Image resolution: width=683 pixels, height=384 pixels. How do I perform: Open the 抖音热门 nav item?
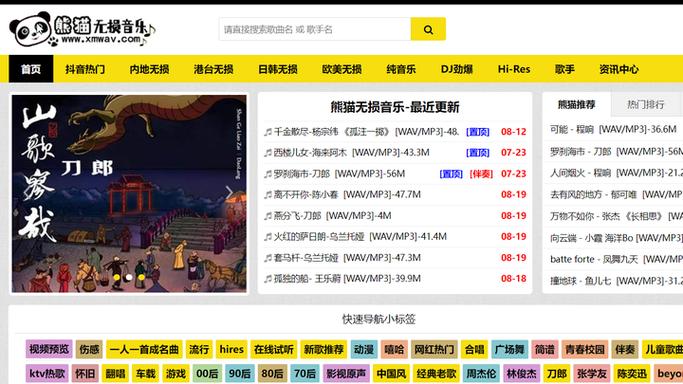tap(85, 69)
